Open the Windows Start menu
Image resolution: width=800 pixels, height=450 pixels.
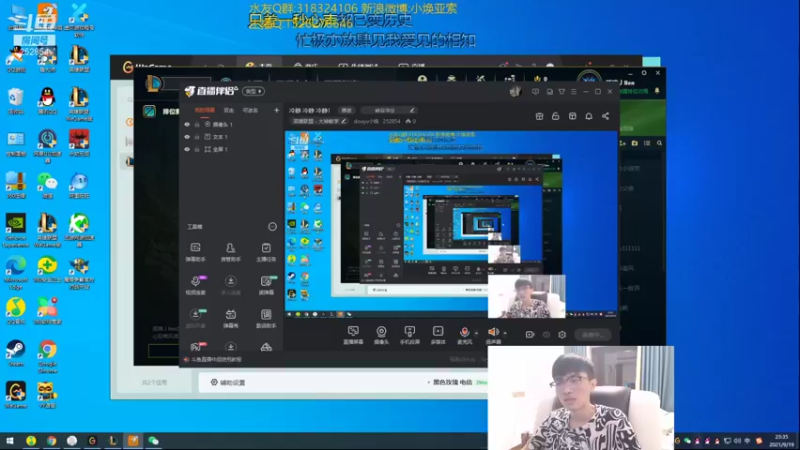[x=9, y=440]
